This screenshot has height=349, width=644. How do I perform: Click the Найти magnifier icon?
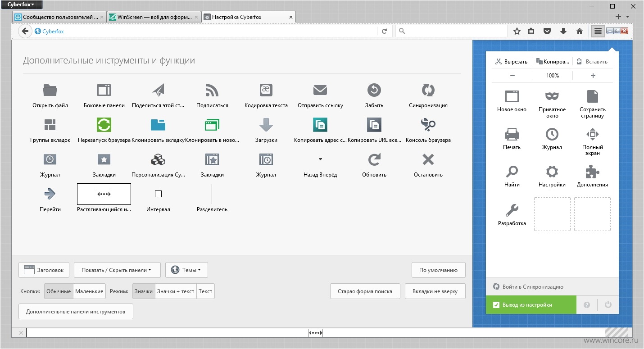coord(512,172)
